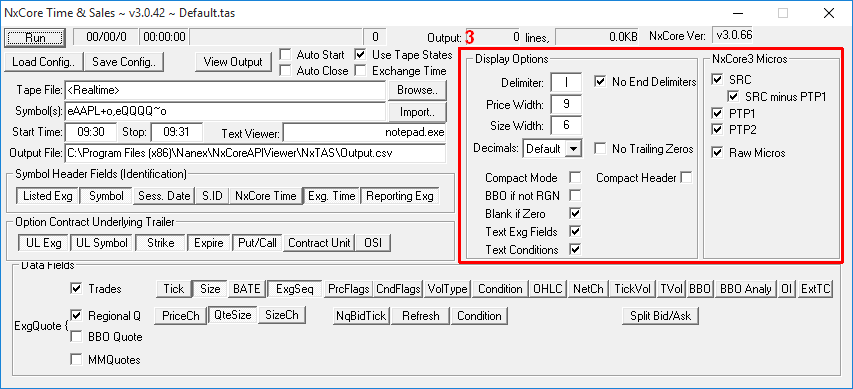The width and height of the screenshot is (853, 389).
Task: Browse for a tape file
Action: 417,90
